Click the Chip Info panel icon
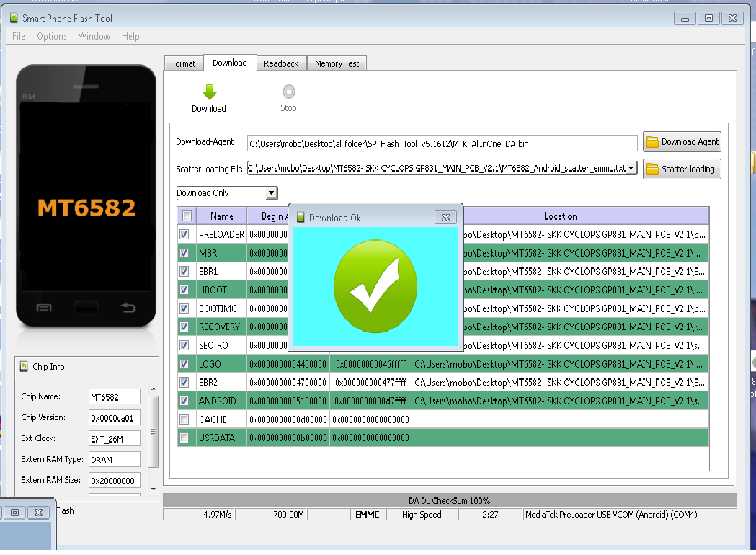 point(24,366)
